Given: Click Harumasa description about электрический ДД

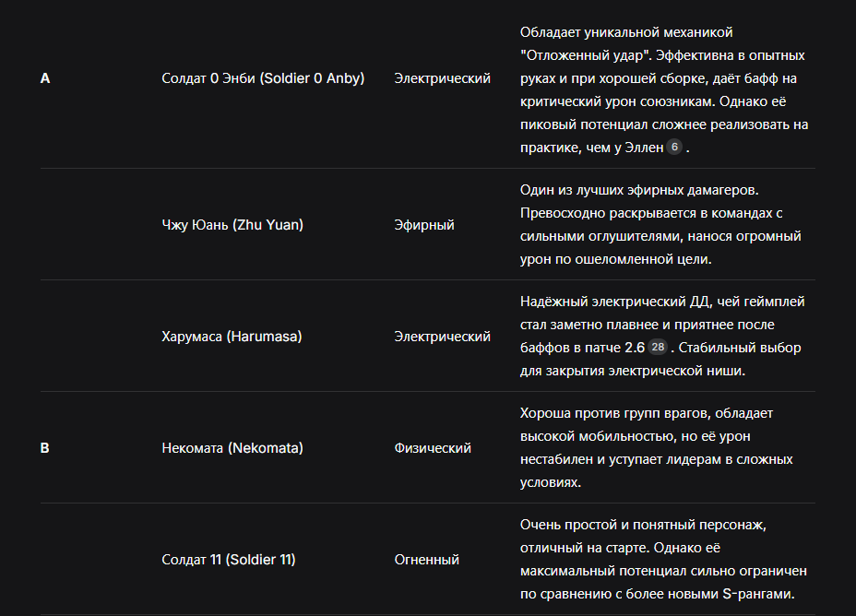Looking at the screenshot, I should point(662,337).
